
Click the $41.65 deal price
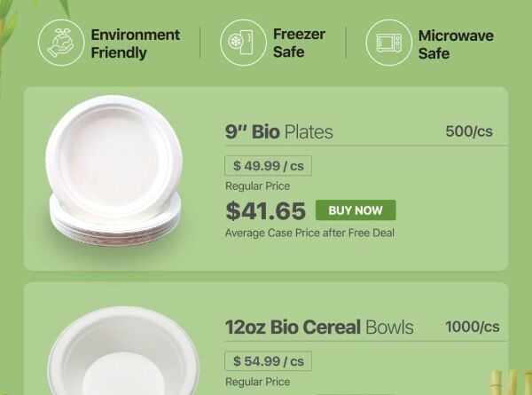[265, 210]
